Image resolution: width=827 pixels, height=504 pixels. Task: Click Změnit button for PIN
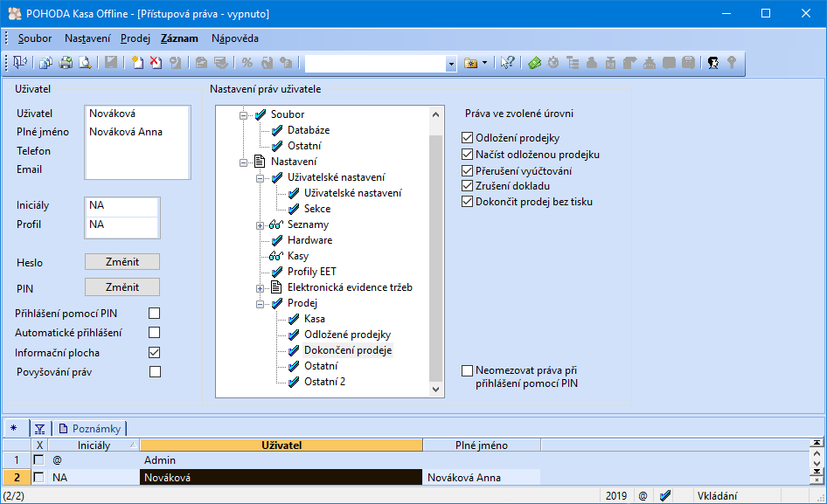point(122,287)
